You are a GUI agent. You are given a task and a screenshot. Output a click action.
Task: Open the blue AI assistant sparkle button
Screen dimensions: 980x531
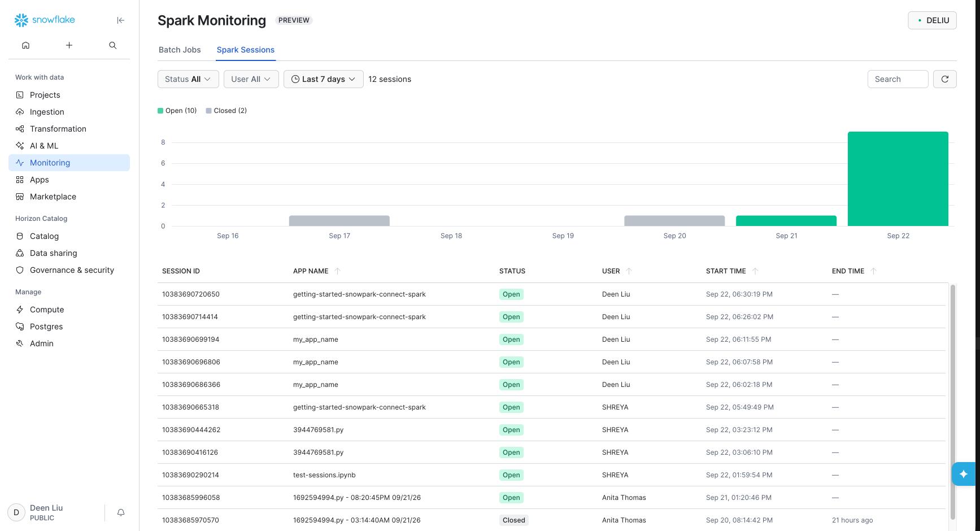964,474
